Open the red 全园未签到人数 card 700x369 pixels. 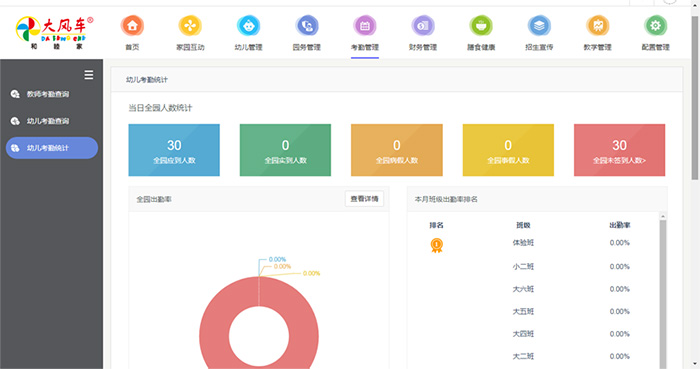tap(619, 150)
